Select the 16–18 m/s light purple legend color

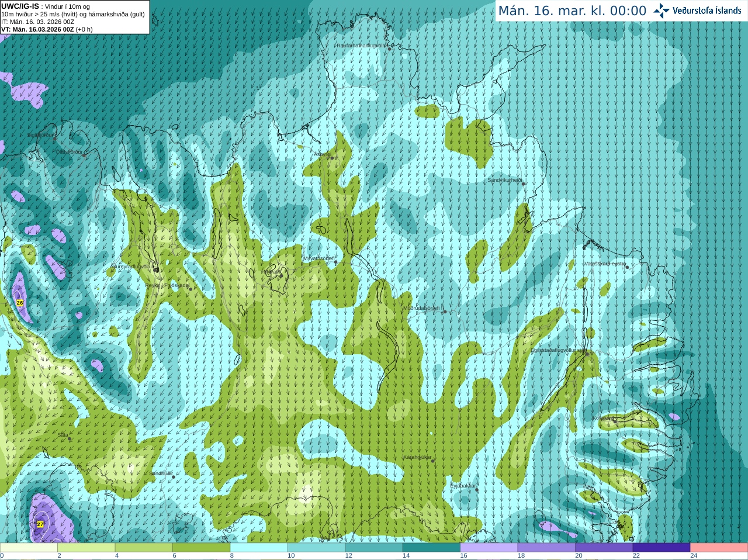coord(489,548)
